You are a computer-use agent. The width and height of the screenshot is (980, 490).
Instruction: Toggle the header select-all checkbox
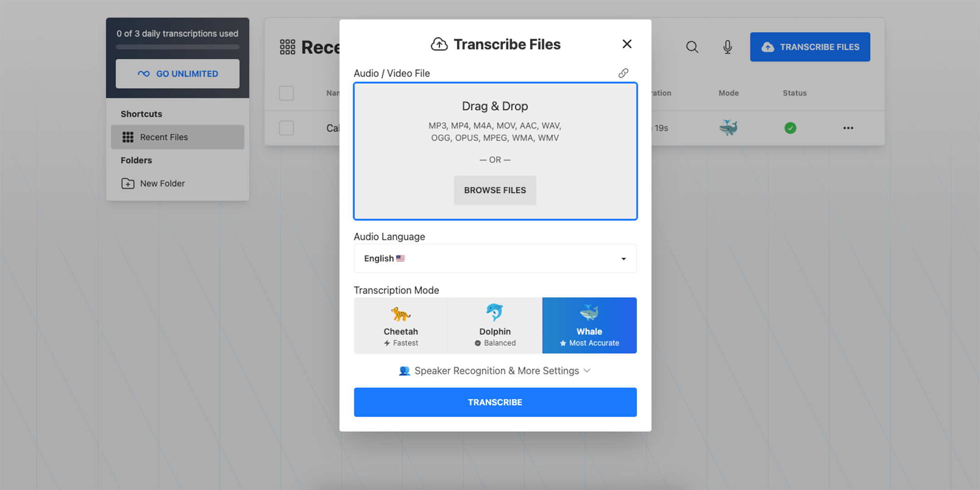coord(286,93)
